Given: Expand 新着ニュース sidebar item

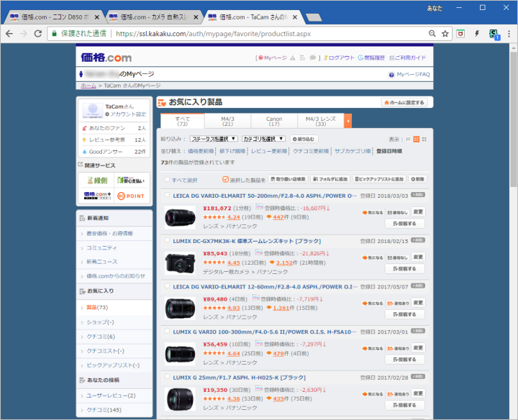Looking at the screenshot, I should coord(101,262).
